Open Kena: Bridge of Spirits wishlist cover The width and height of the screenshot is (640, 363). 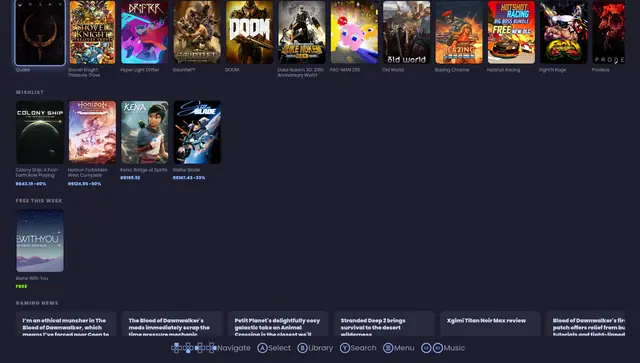pyautogui.click(x=144, y=132)
